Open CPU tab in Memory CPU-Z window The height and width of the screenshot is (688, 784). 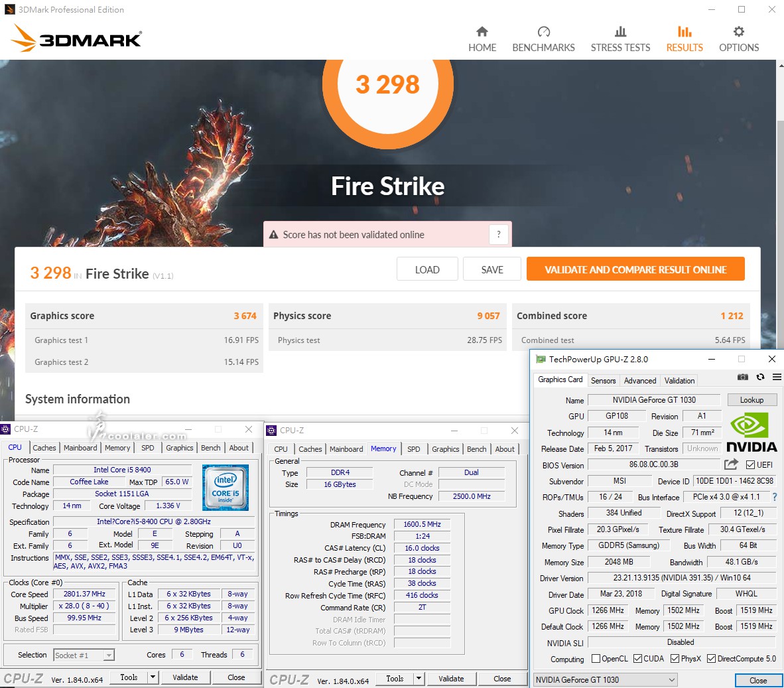(281, 449)
